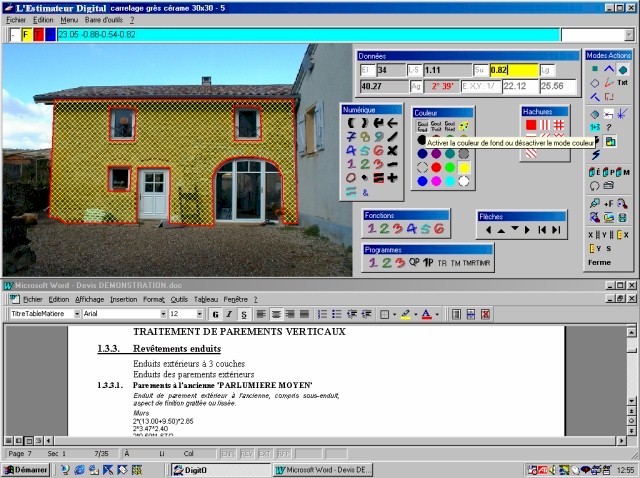
Task: Click Word vertical scrollbar down arrow
Action: click(632, 401)
